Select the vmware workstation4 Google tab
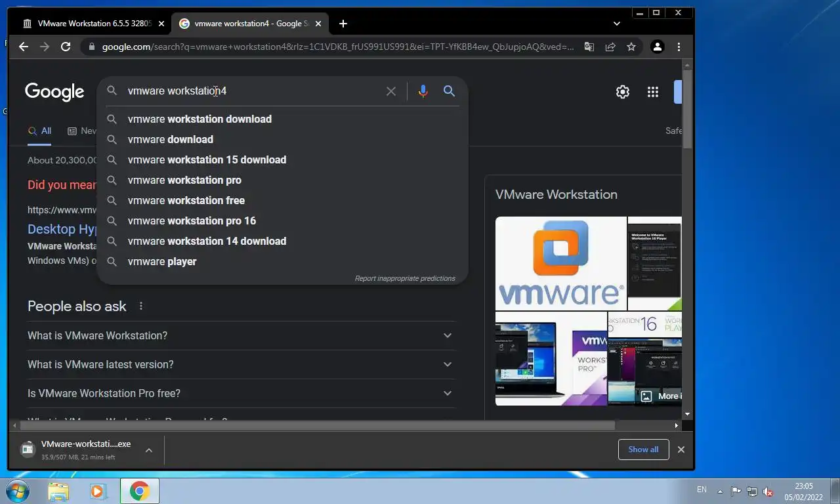 click(249, 24)
